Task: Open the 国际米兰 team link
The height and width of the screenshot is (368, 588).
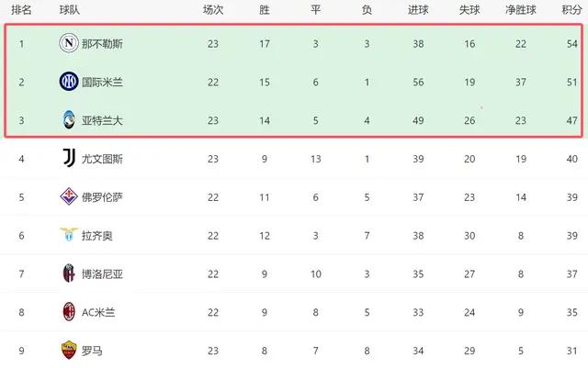Action: tap(102, 81)
